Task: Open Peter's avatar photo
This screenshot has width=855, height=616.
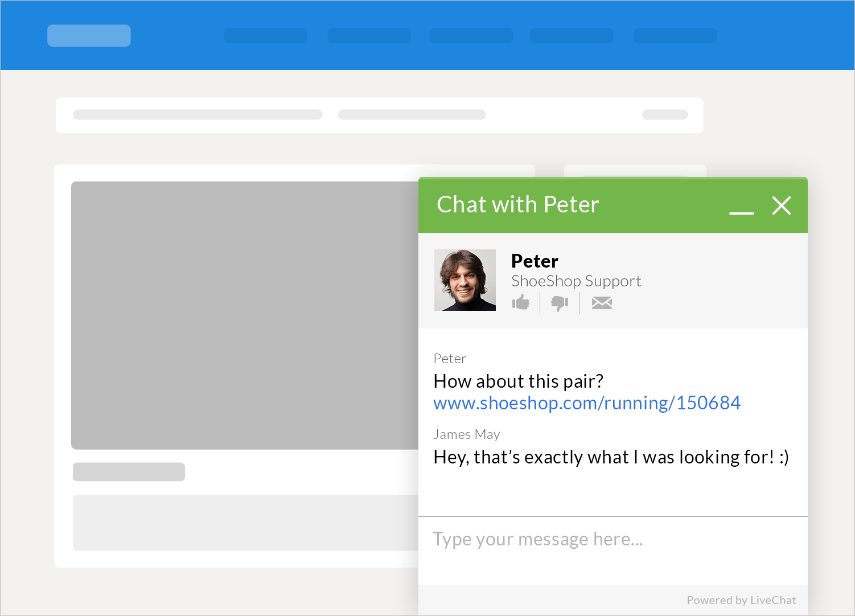Action: (465, 280)
